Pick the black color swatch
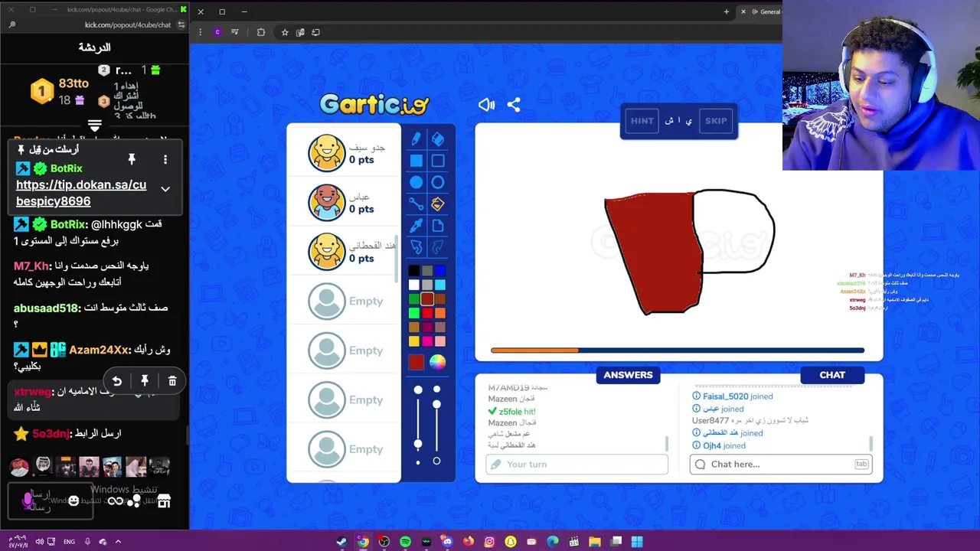 point(414,271)
